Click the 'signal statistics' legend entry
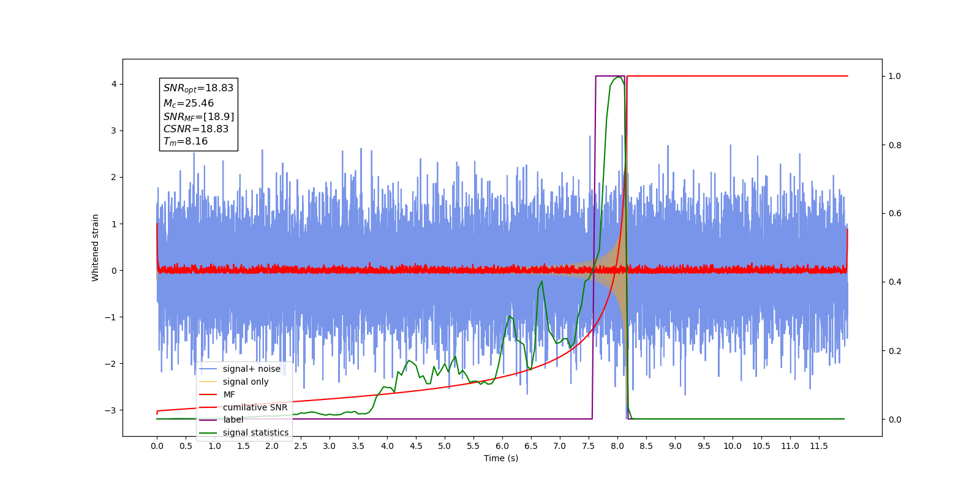The image size is (980, 490). (244, 432)
